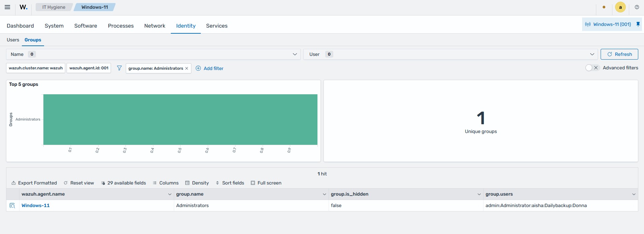Screen dimensions: 644x234
Task: Switch to the System tab
Action: pos(54,26)
